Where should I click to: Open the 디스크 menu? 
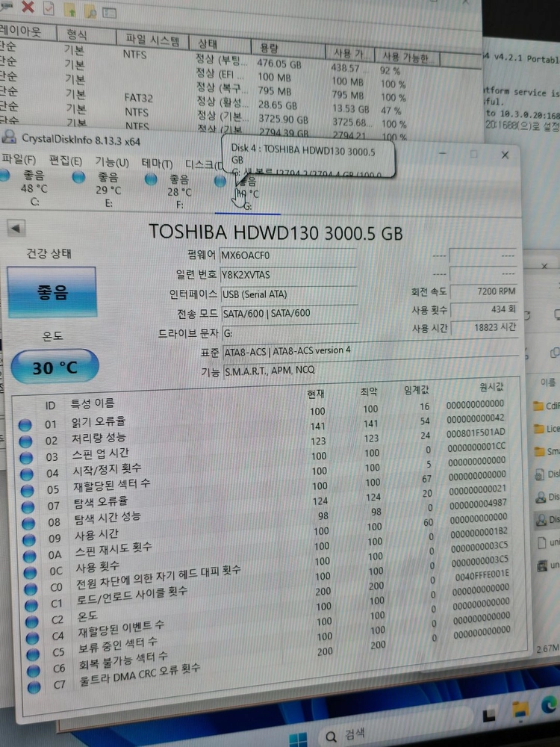pos(204,165)
